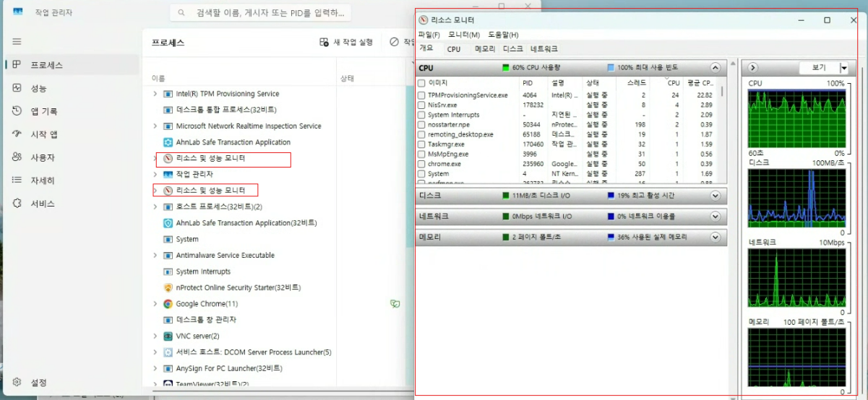The image size is (868, 400).
Task: Check the TPMProvisioningService.exe checkbox
Action: [421, 95]
